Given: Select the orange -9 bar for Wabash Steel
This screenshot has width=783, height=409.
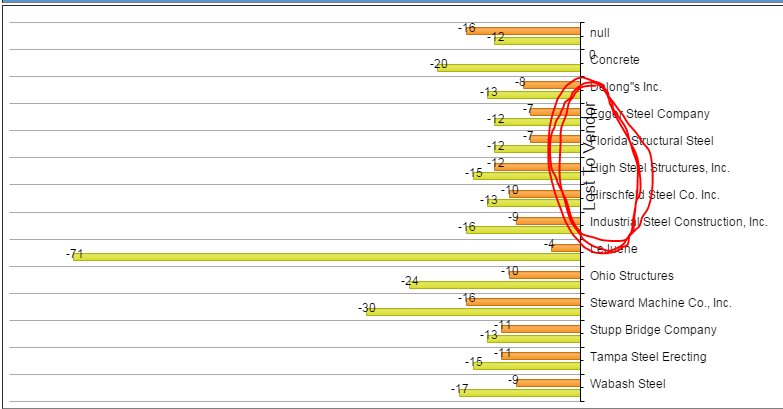Looking at the screenshot, I should tap(548, 383).
